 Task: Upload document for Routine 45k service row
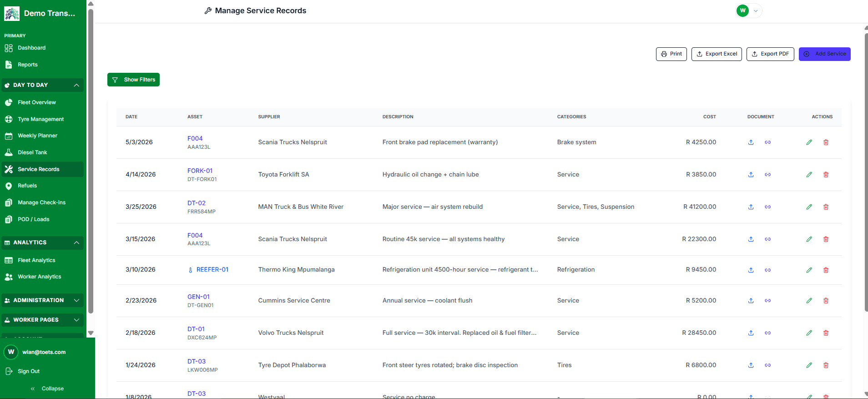[x=751, y=239]
